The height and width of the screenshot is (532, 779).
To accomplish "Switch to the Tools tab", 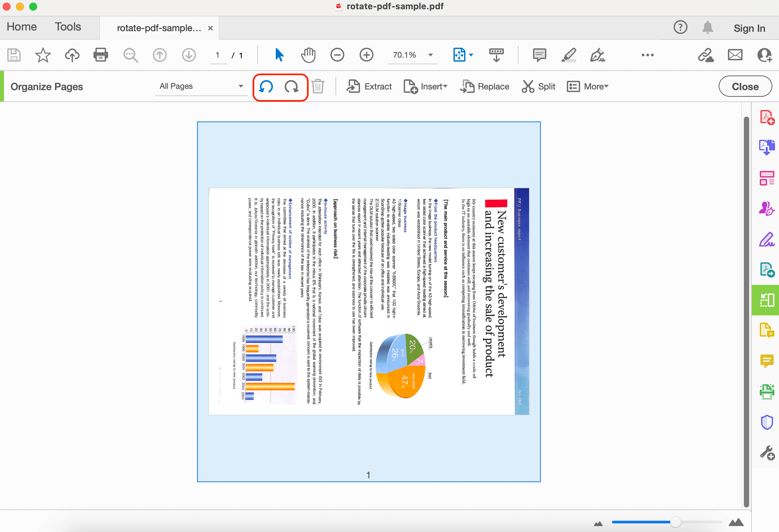I will pos(68,27).
